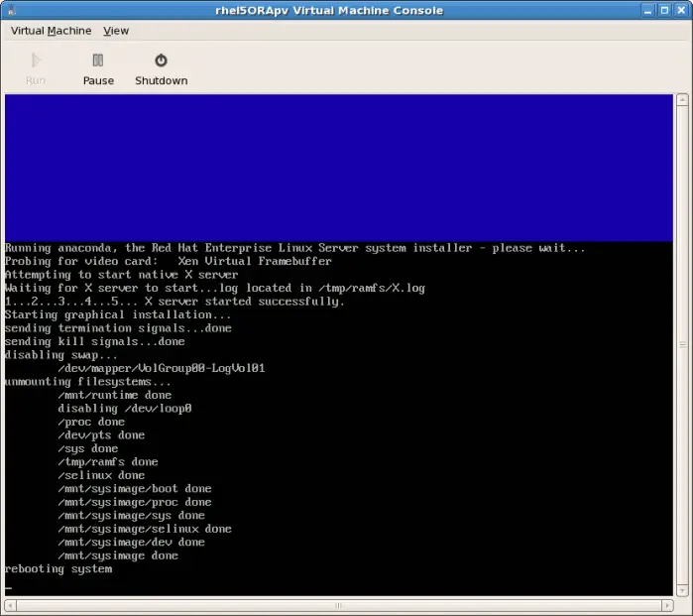693x616 pixels.
Task: Open the Virtual Machine menu
Action: click(x=51, y=31)
